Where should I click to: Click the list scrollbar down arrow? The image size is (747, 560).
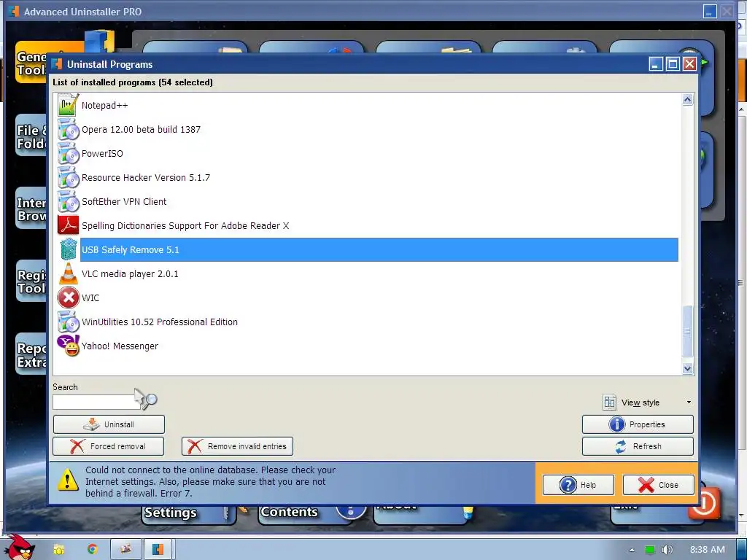pyautogui.click(x=687, y=368)
